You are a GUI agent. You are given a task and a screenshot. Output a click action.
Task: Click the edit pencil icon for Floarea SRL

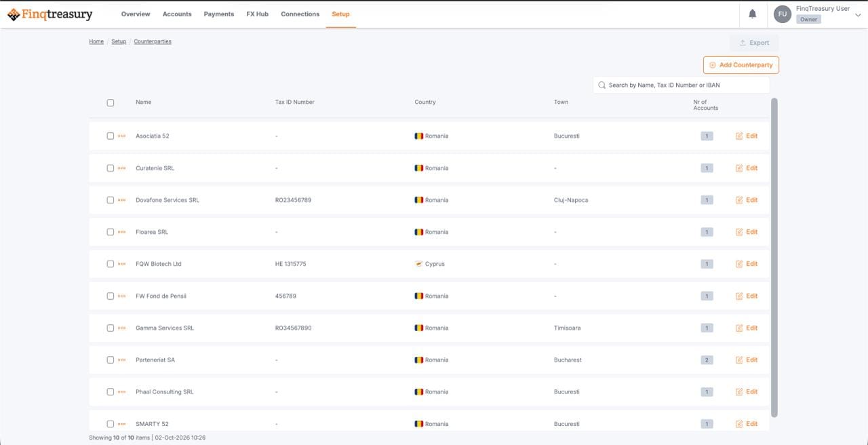click(x=739, y=232)
